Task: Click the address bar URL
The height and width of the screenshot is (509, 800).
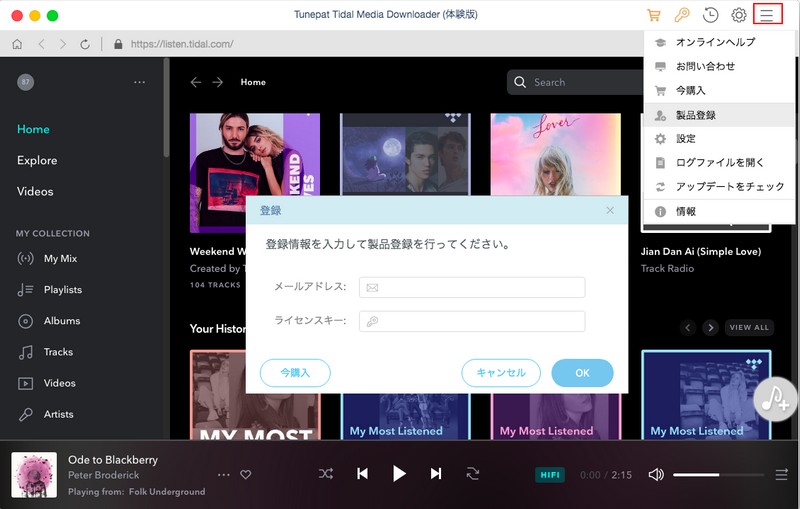Action: point(182,44)
